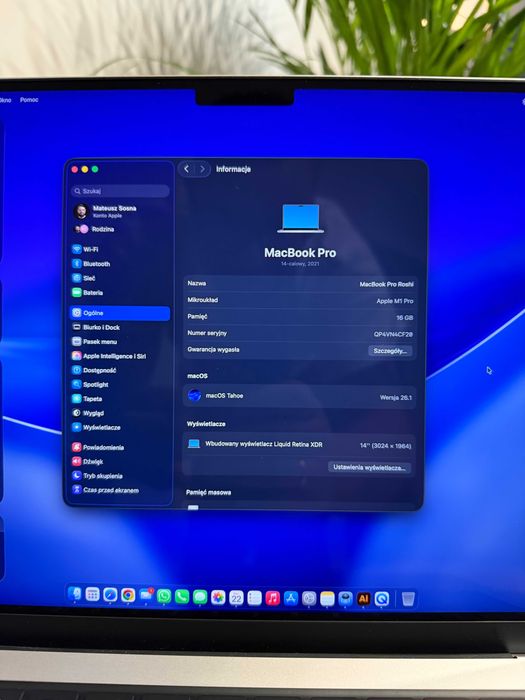Go forward with right chevron button

point(202,169)
